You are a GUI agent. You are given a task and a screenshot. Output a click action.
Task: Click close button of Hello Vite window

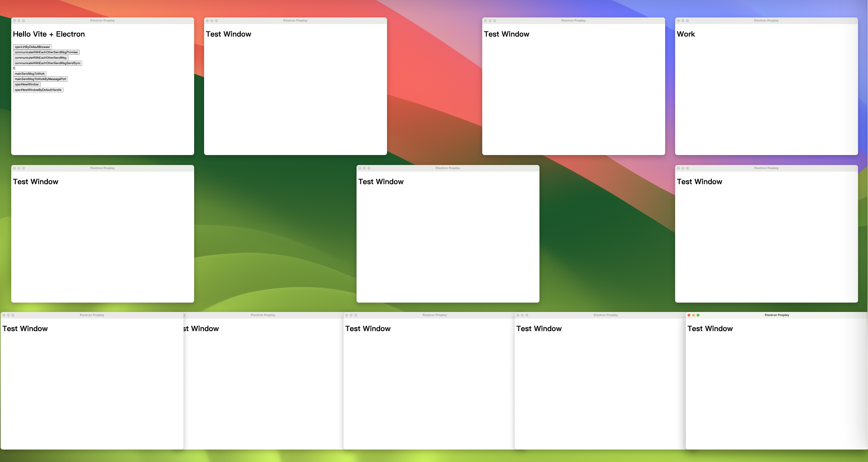point(15,21)
